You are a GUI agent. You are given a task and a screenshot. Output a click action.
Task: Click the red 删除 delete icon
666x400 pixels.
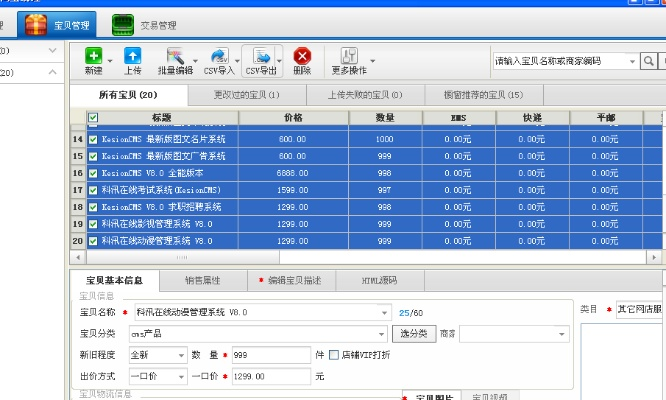(302, 56)
